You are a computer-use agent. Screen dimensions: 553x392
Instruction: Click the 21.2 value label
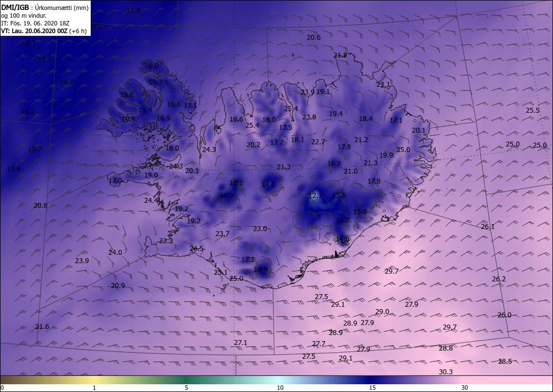pyautogui.click(x=361, y=140)
